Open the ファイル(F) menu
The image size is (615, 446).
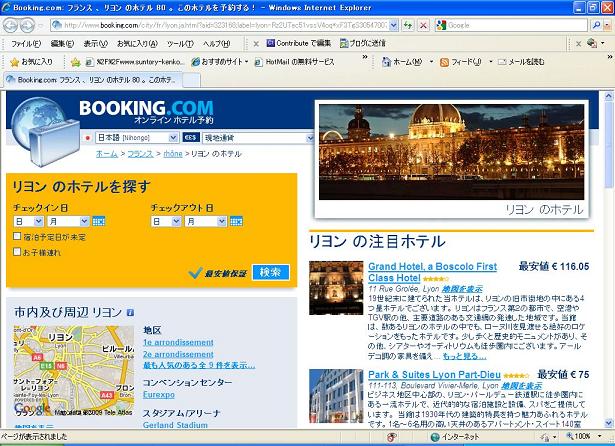click(x=26, y=44)
